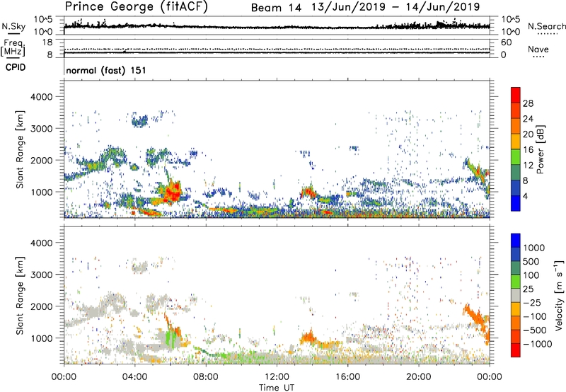
Task: Click the 'Prince George (fitACF)' title text
Action: click(137, 6)
